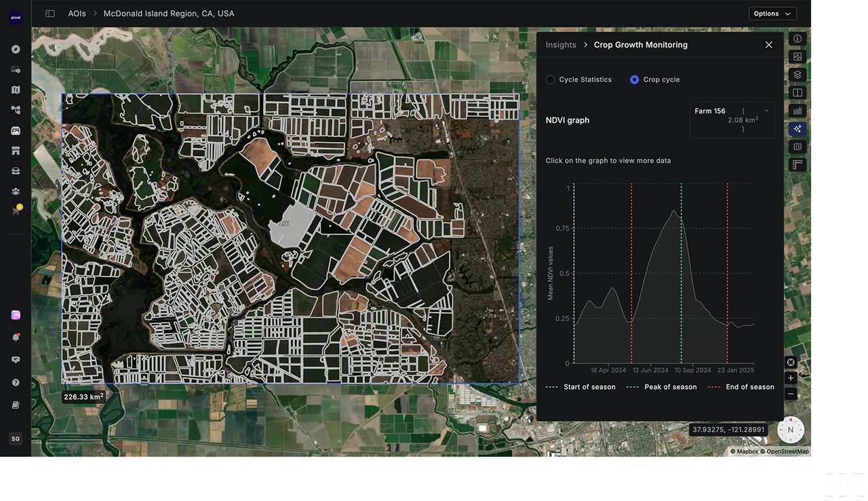Select the ruler measure tool icon
This screenshot has width=868, height=501.
pos(797,165)
